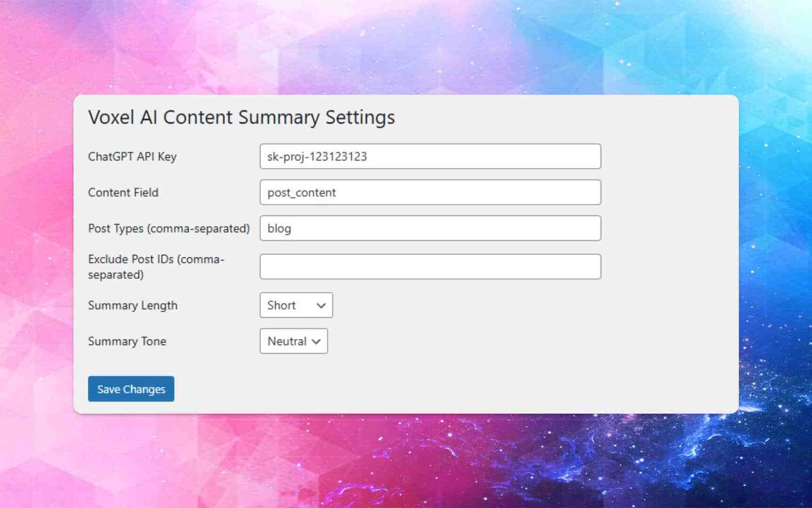Focus the empty Exclude Post IDs field
The image size is (812, 508).
pos(430,266)
